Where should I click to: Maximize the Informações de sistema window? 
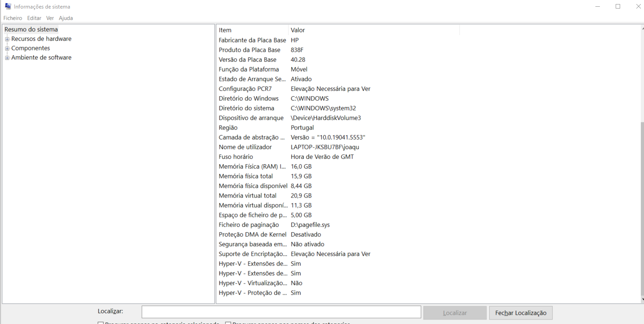coord(618,6)
